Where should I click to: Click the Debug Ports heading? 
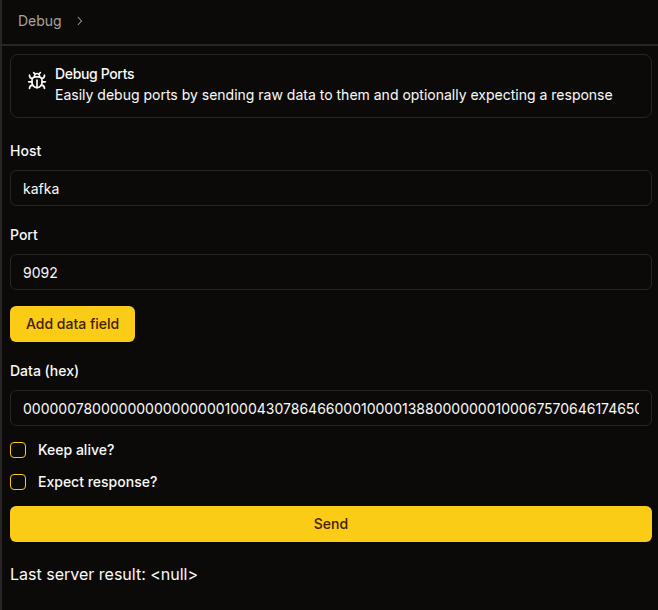(x=94, y=74)
